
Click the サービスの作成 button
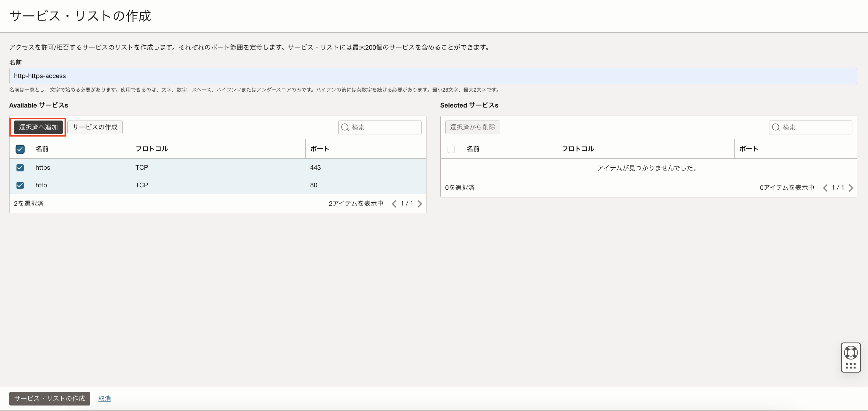point(95,127)
